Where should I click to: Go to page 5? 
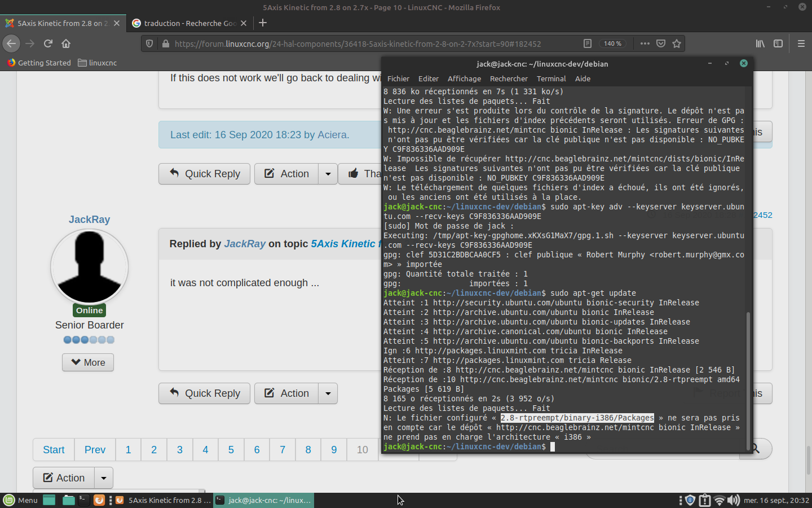[x=231, y=450]
